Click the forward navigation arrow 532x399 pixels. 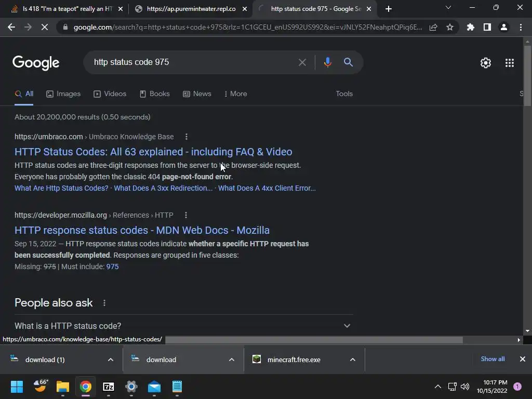point(28,27)
